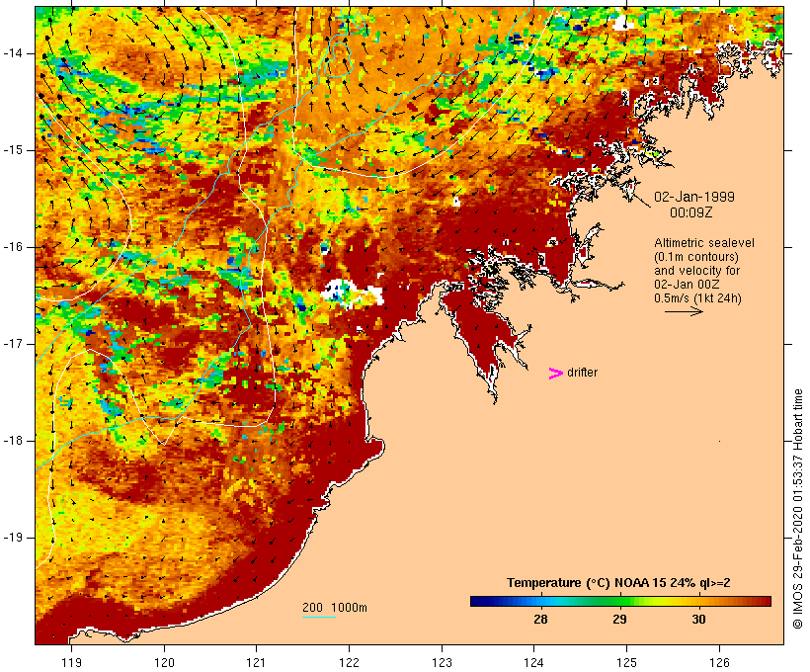The image size is (810, 672).
Task: Click the 'and velocity for' text line
Action: [x=696, y=271]
